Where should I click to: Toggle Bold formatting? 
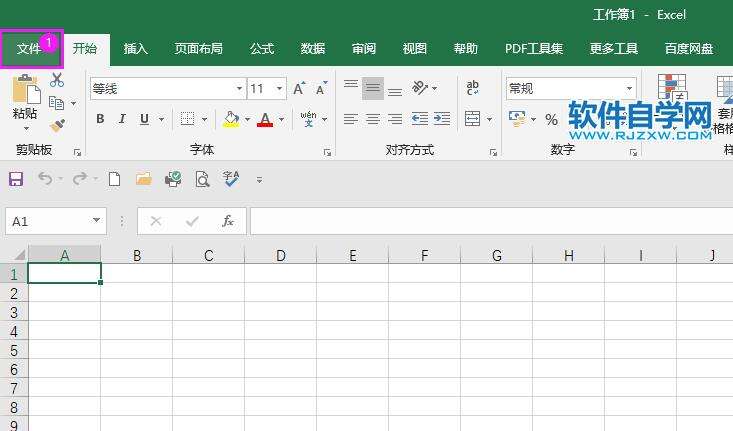(100, 119)
